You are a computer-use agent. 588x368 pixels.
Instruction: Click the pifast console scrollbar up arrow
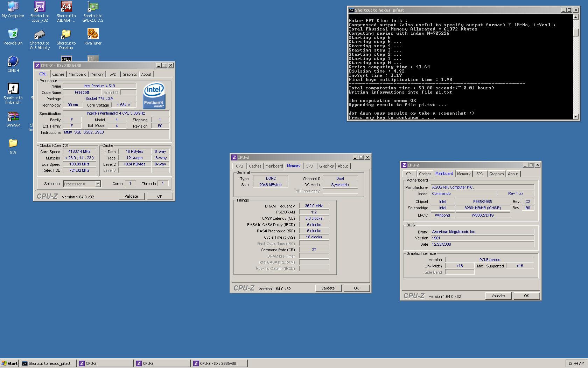(575, 17)
